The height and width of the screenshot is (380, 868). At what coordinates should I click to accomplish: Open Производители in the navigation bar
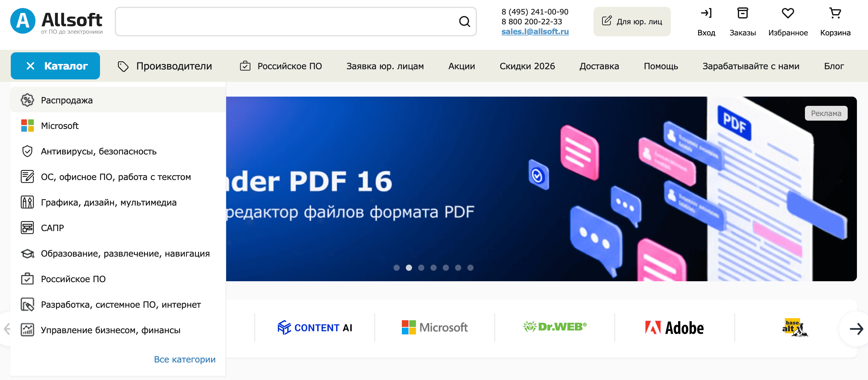[165, 66]
